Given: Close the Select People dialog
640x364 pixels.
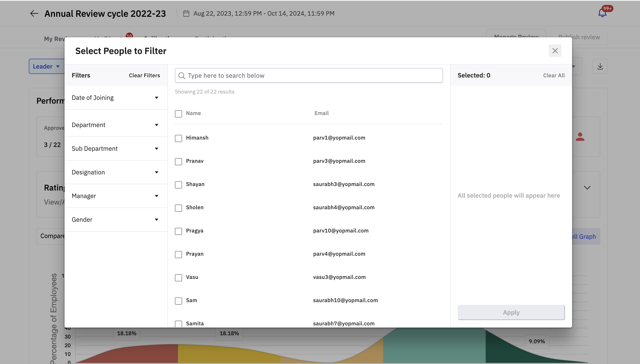Looking at the screenshot, I should [555, 51].
